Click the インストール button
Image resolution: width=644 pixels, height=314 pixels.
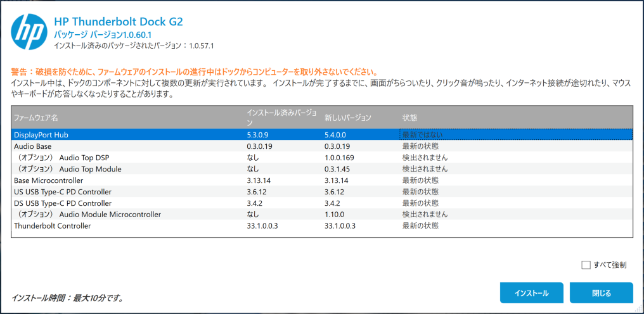pyautogui.click(x=531, y=293)
